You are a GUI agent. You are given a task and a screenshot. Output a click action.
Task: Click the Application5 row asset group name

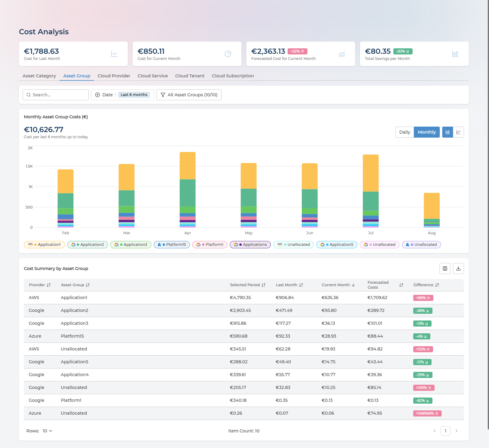tap(74, 362)
